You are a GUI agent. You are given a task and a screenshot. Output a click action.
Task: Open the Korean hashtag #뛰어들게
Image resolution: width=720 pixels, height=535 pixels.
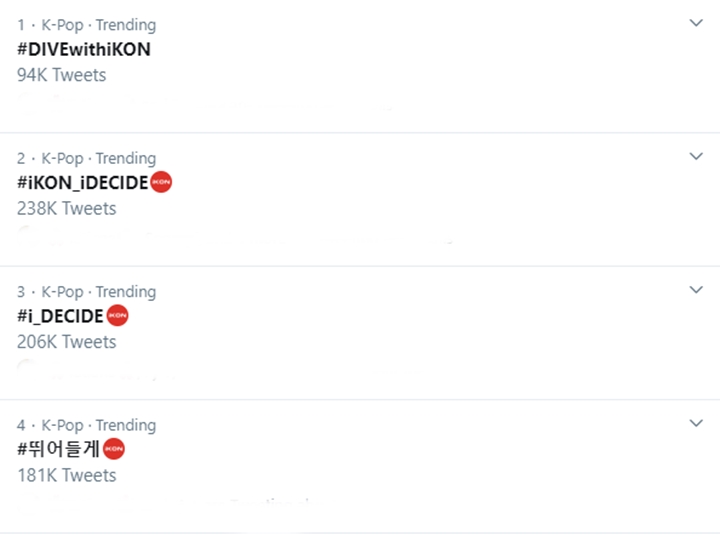[58, 449]
